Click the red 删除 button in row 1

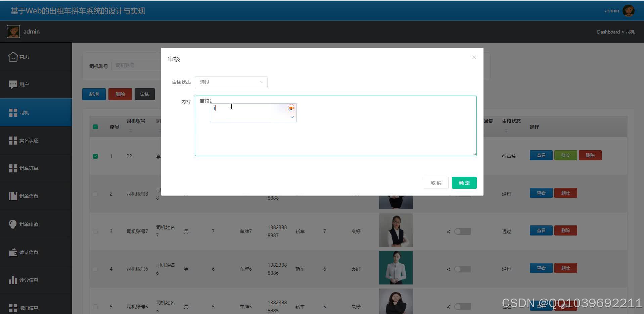pos(590,155)
